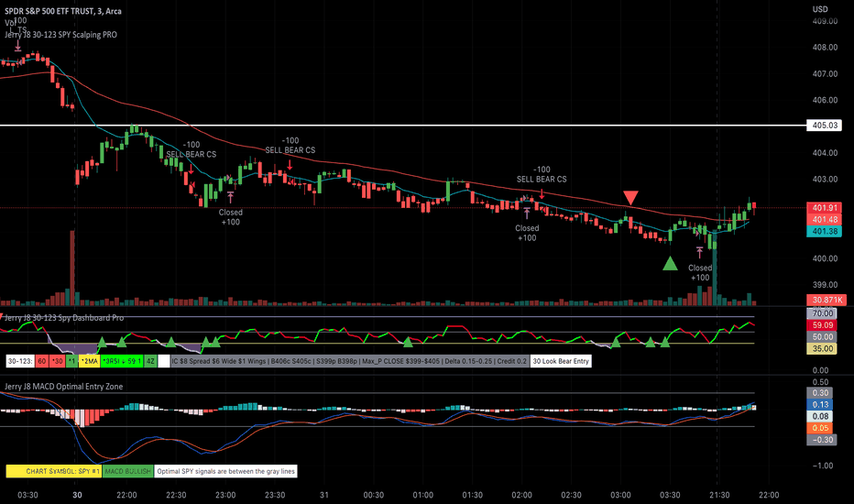The image size is (854, 504).
Task: Click the USD currency label
Action: coord(820,9)
